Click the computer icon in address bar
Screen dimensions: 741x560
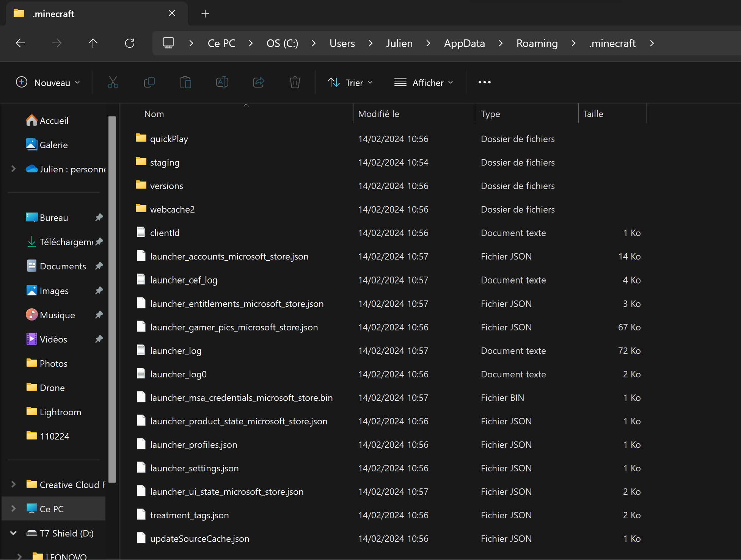point(168,43)
